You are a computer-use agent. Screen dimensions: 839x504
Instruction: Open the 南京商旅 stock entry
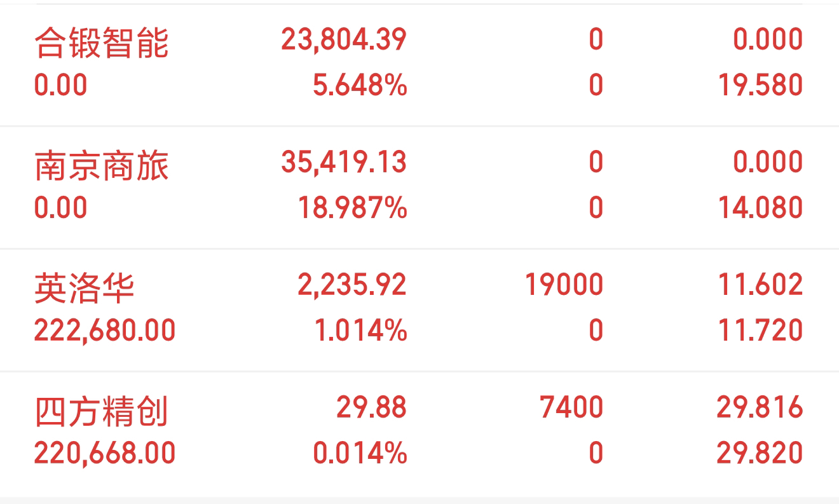coord(419,187)
